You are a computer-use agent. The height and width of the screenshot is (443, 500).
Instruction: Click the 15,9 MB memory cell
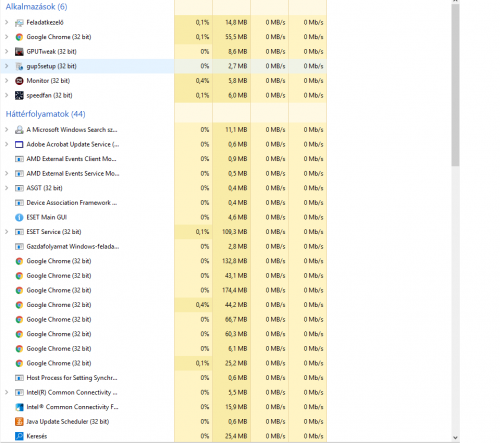coord(231,407)
